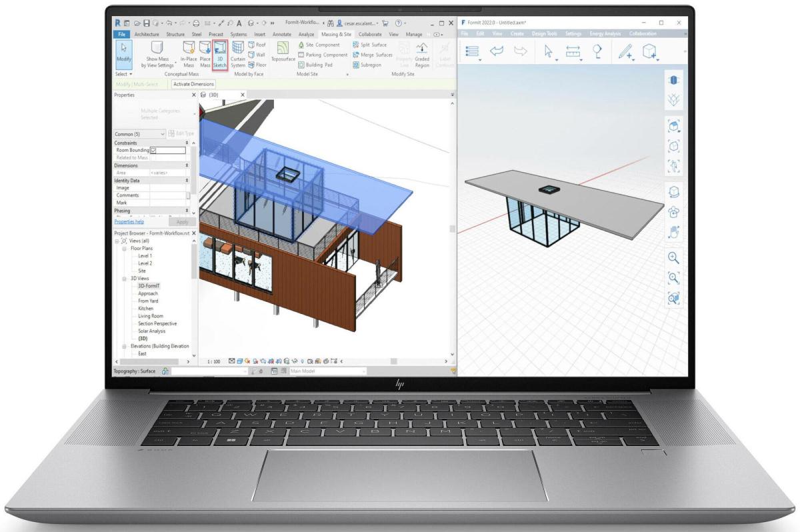800x532 pixels.
Task: Click Project Browser vertical scrollbar
Action: pos(195,260)
